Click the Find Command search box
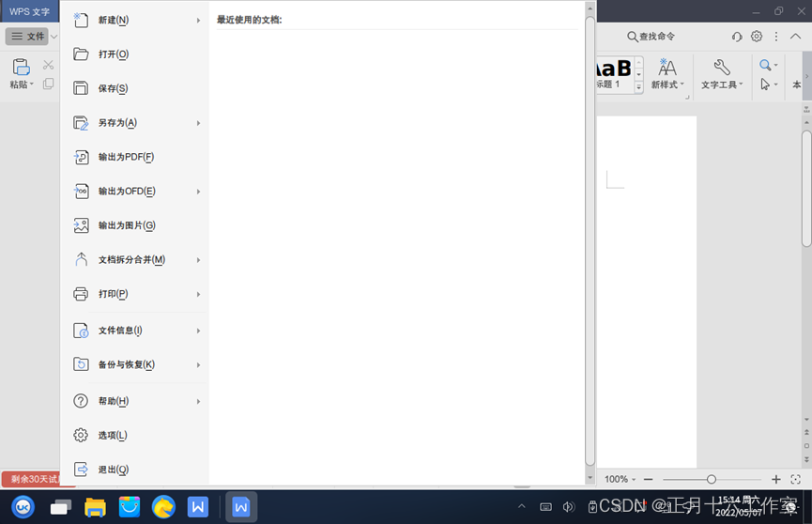812x524 pixels. [x=657, y=37]
